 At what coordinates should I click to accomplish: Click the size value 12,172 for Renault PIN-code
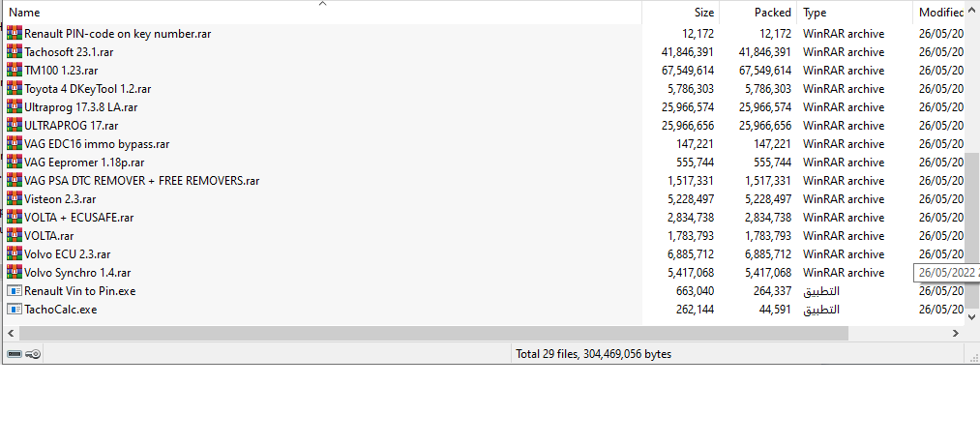pos(698,34)
